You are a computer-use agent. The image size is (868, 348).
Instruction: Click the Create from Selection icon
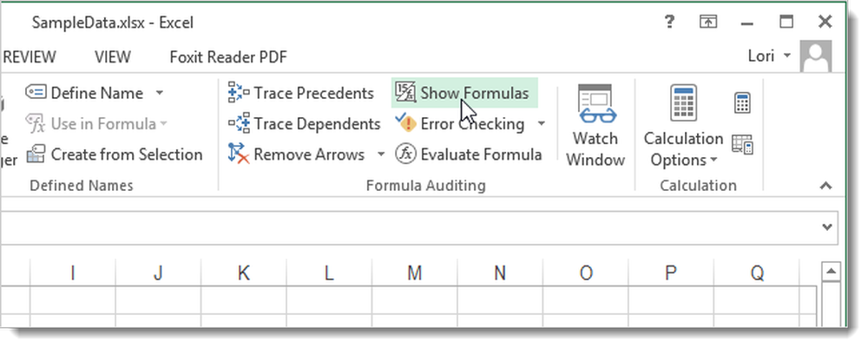[36, 154]
